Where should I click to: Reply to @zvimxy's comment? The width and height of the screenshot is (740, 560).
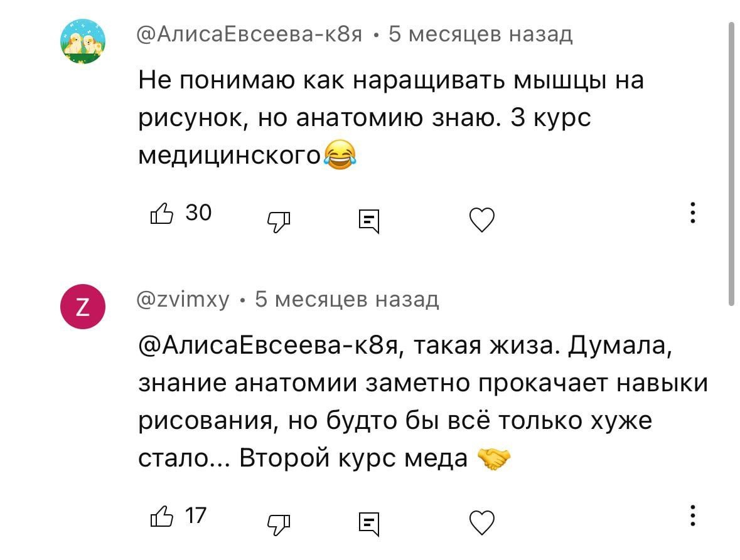click(370, 524)
